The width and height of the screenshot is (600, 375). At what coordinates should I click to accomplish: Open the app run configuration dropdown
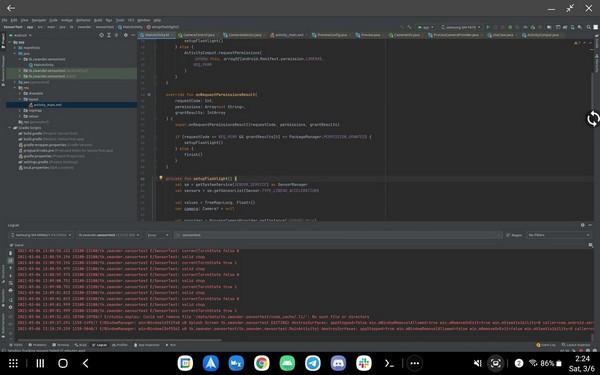point(426,27)
